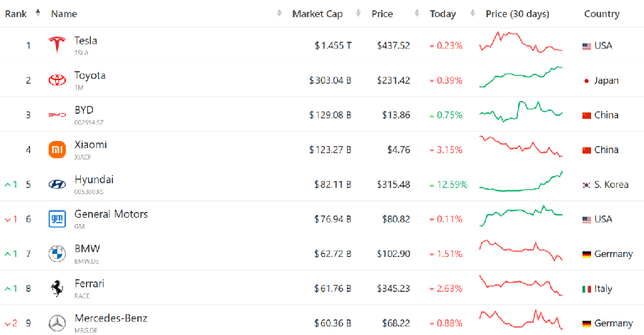This screenshot has height=335, width=644.
Task: Sort table by Market Cap column
Action: tap(317, 14)
